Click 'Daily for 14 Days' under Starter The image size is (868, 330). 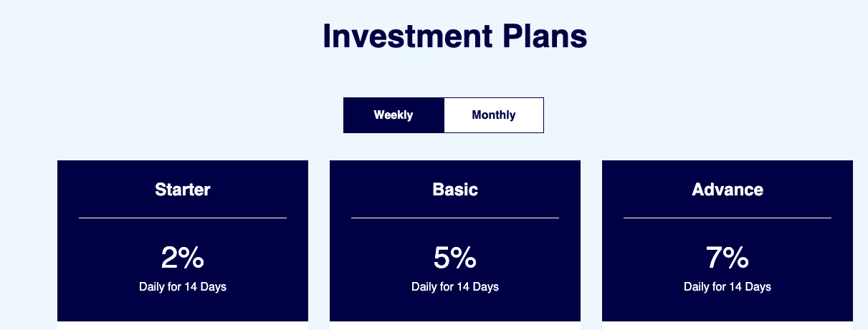(183, 287)
